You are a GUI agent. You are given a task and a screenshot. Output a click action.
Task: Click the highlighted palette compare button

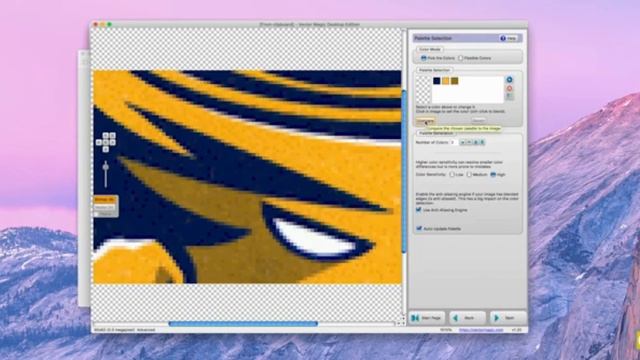[425, 121]
